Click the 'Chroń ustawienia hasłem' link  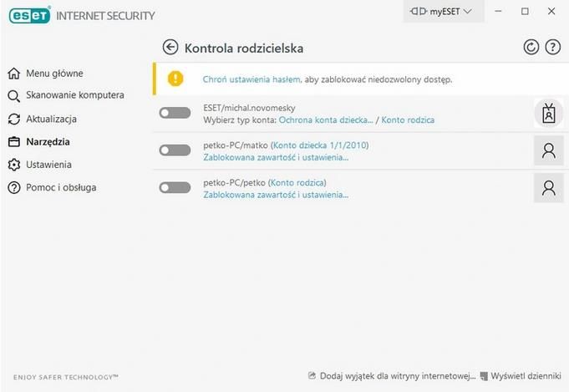[251, 79]
